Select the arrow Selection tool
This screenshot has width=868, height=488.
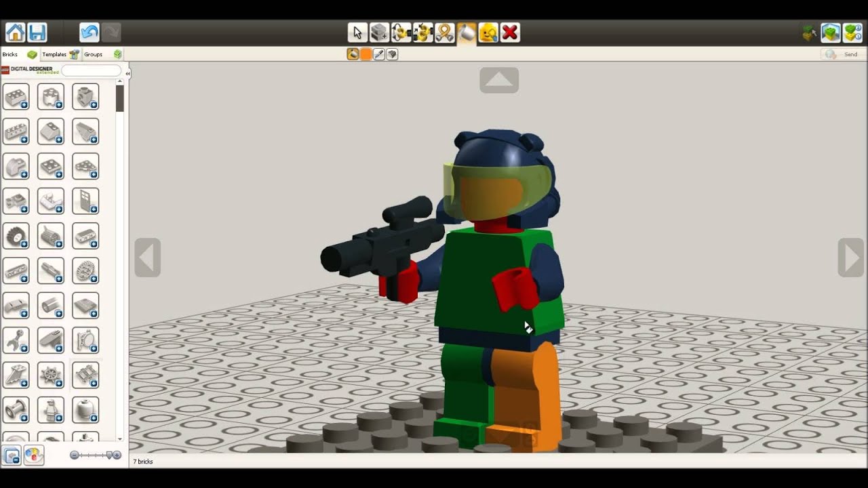click(x=357, y=33)
